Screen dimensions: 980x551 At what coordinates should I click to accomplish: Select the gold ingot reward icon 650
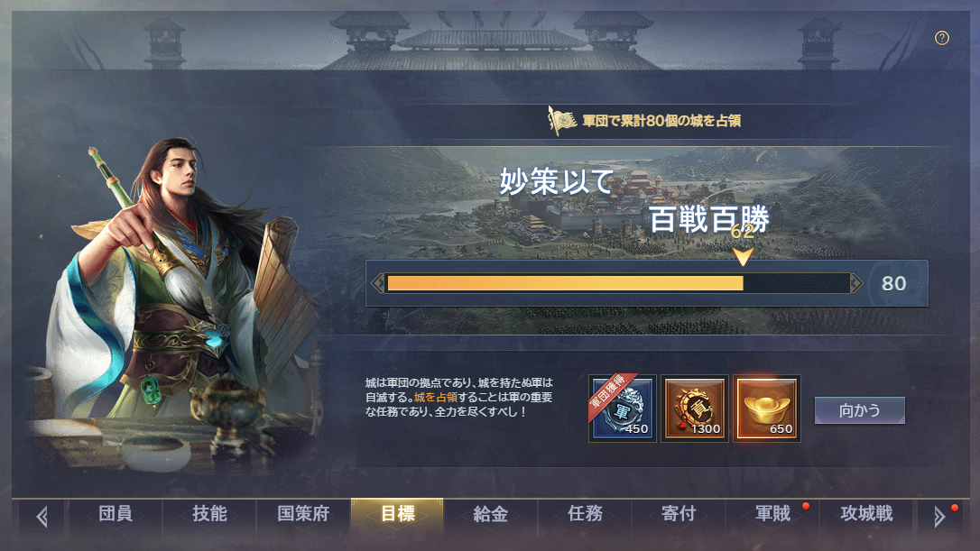coord(767,408)
